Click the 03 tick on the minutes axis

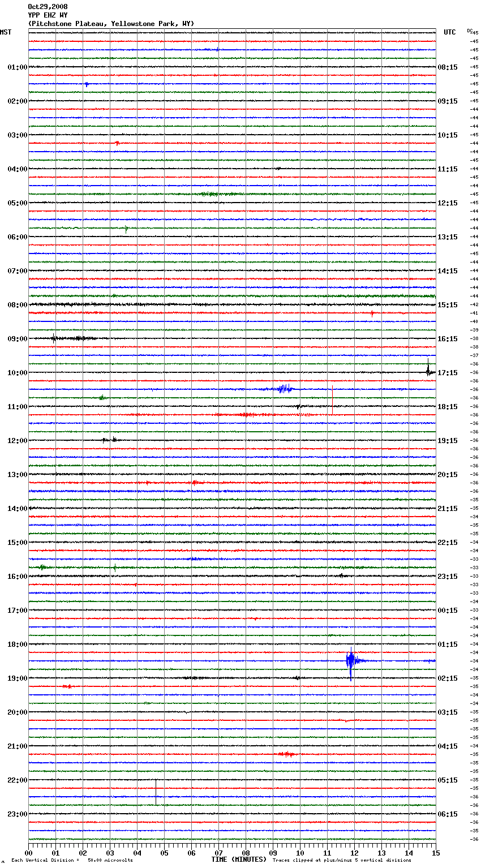tap(110, 853)
